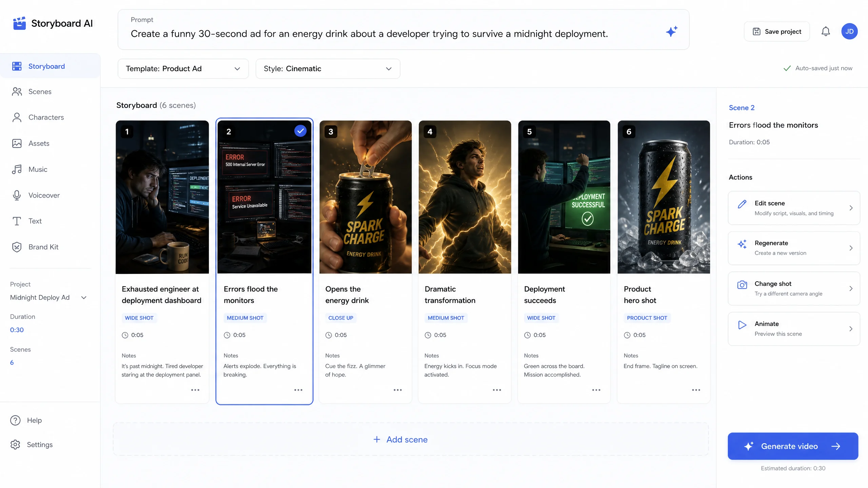The height and width of the screenshot is (488, 868).
Task: Click the Dramatic transformation title
Action: coord(450,294)
